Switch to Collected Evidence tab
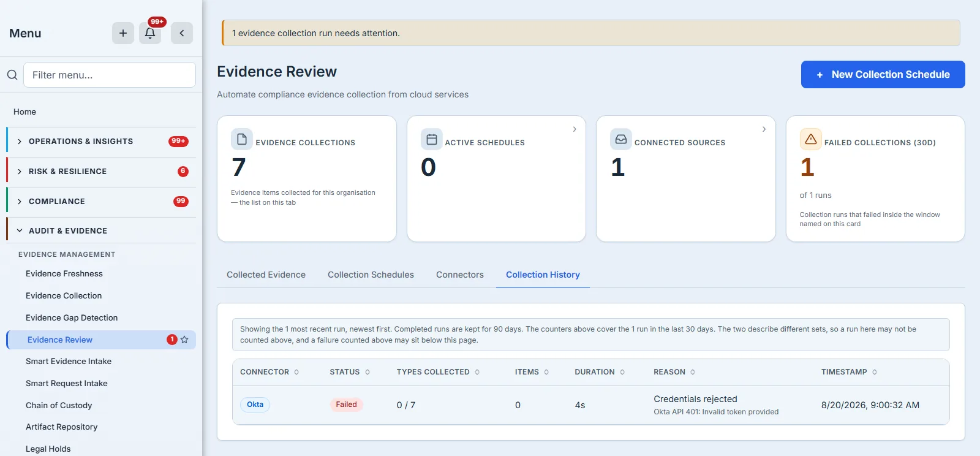The height and width of the screenshot is (456, 980). click(x=266, y=275)
